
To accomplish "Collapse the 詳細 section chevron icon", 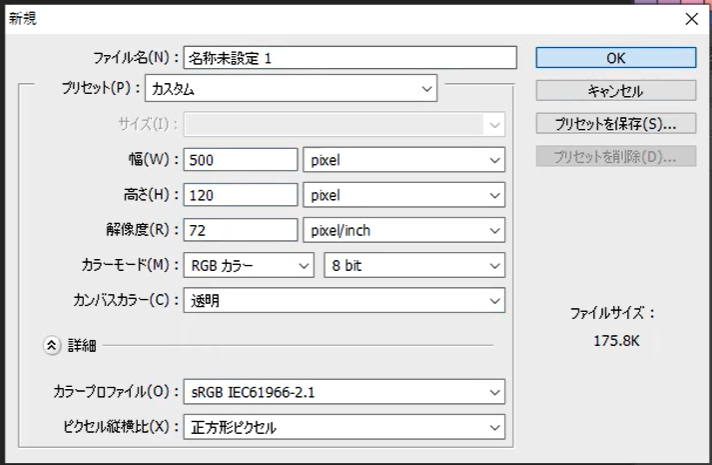I will point(51,344).
